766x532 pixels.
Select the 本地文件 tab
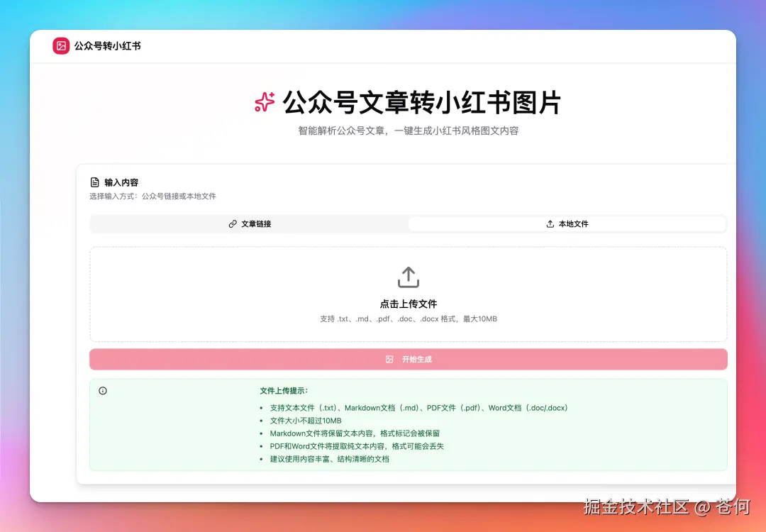coord(567,223)
